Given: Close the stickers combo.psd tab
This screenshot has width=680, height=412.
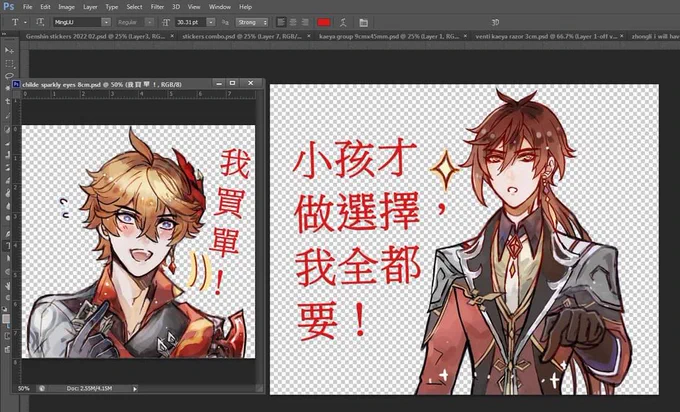Looking at the screenshot, I should (309, 36).
